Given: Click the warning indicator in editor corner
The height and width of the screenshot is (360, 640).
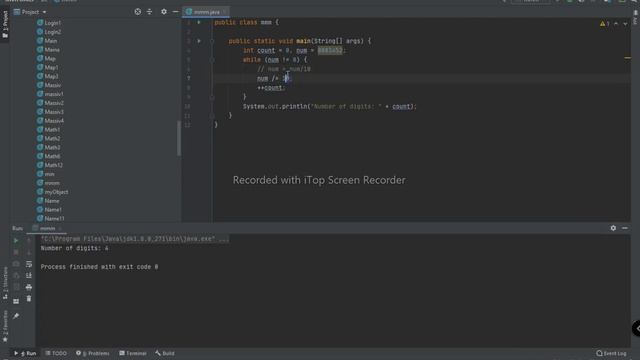Looking at the screenshot, I should [x=604, y=24].
